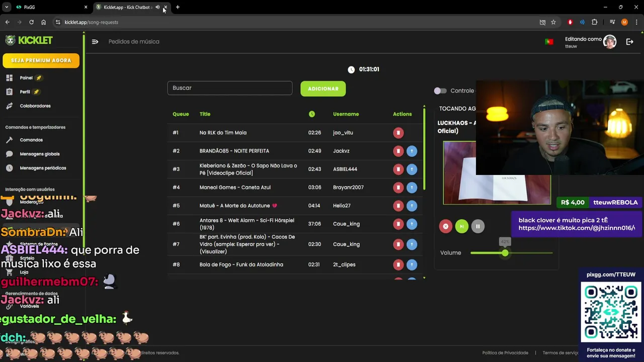Move up song #5 A Morte do Autotune

tap(412, 206)
